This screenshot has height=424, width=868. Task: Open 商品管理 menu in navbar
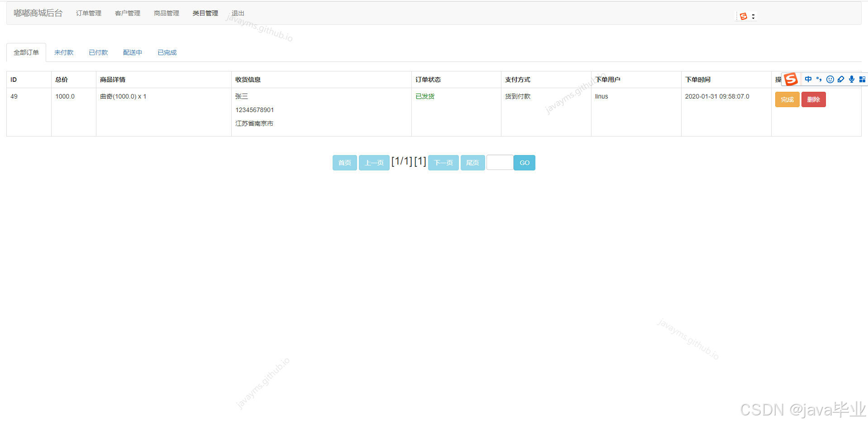(x=167, y=13)
